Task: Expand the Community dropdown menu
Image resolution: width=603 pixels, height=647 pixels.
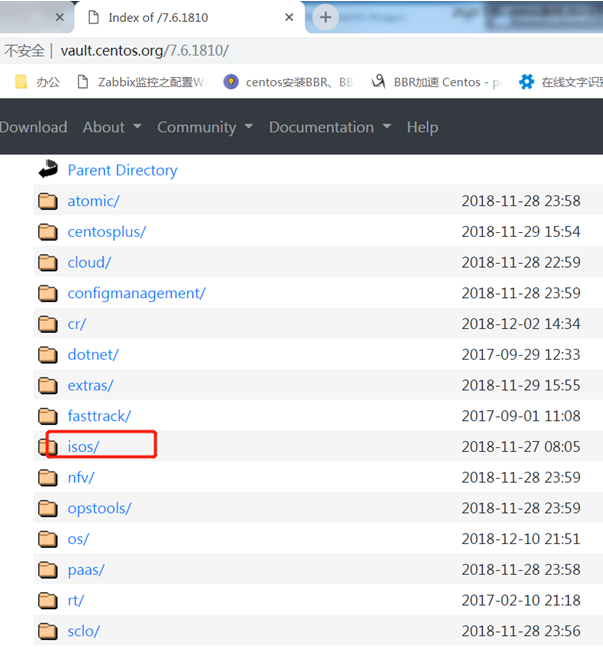Action: point(205,127)
